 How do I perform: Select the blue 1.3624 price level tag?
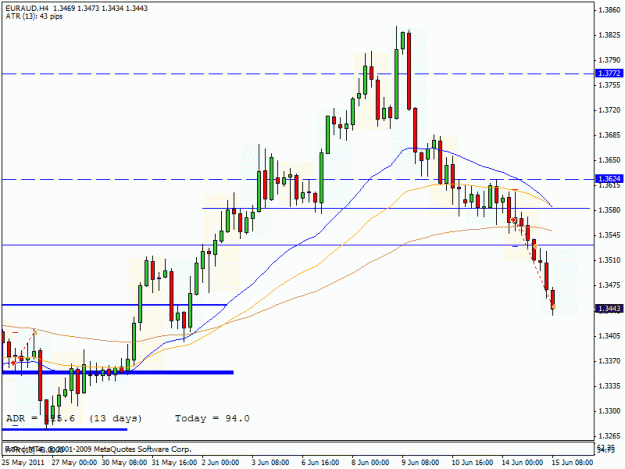coord(609,179)
